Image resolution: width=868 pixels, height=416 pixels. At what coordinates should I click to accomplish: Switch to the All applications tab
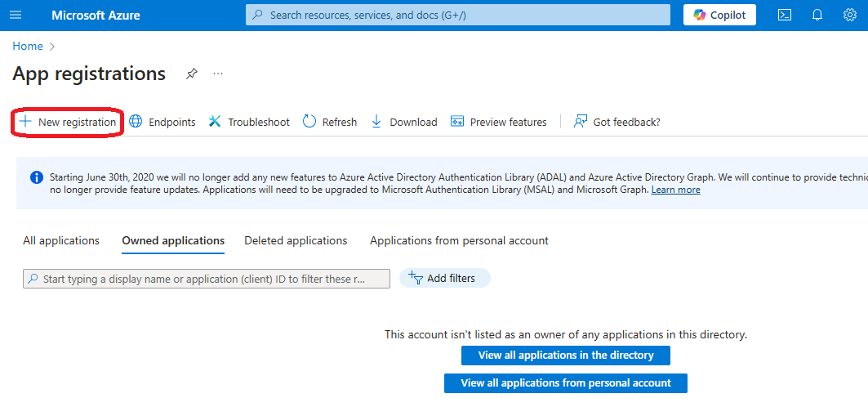tap(61, 240)
